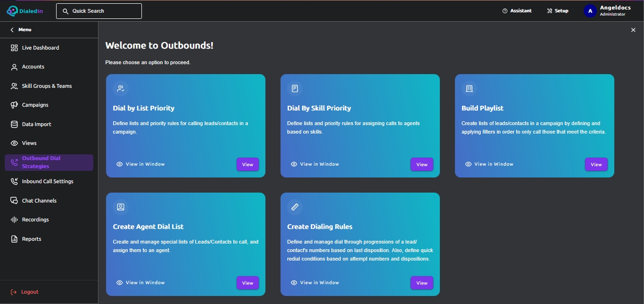View the Dial By Skill Priority option

coord(422,164)
